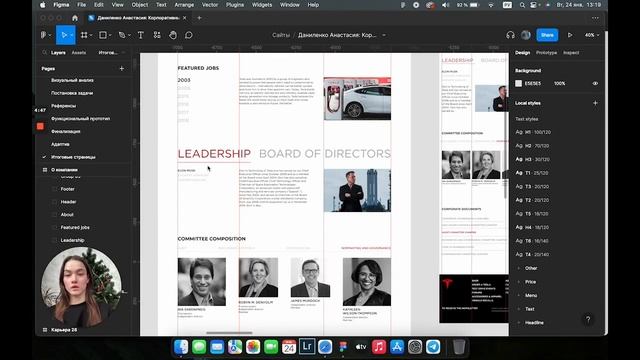Open Calendar in the Dock
The height and width of the screenshot is (360, 640).
289,347
